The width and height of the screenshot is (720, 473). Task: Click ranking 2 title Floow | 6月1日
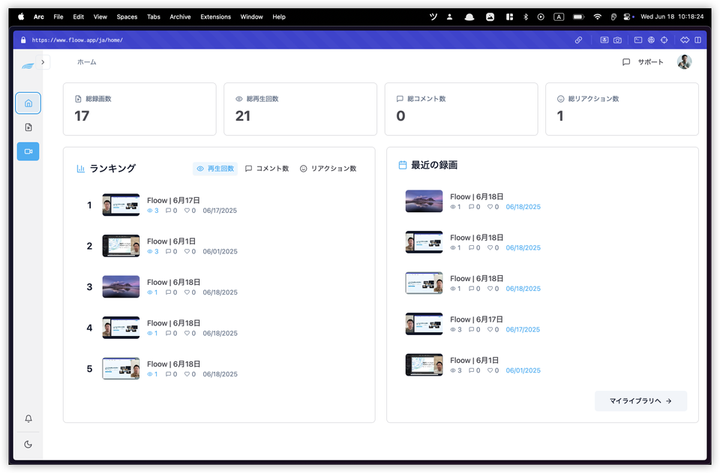click(x=171, y=241)
